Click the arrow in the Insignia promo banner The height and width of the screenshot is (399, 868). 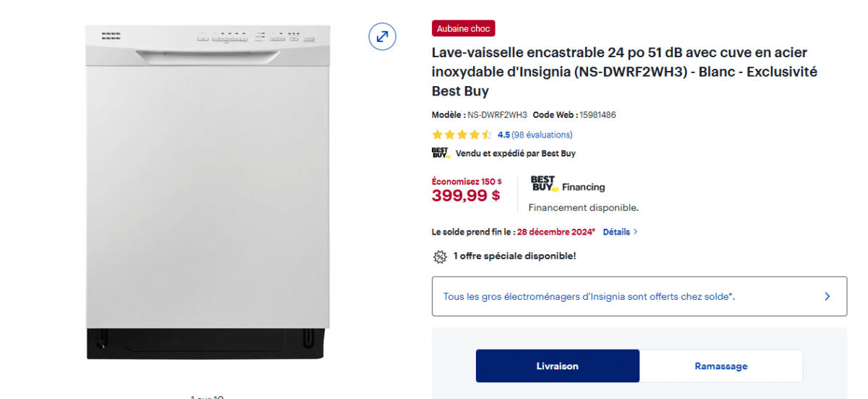coord(827,296)
